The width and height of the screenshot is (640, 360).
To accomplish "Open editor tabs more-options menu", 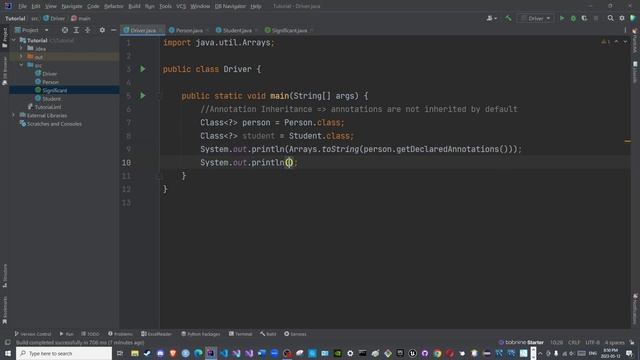I will [625, 30].
